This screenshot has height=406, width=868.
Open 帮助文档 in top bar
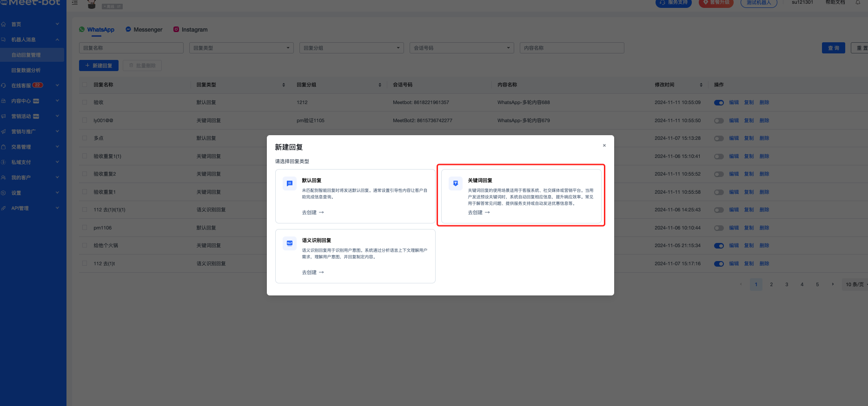[835, 2]
